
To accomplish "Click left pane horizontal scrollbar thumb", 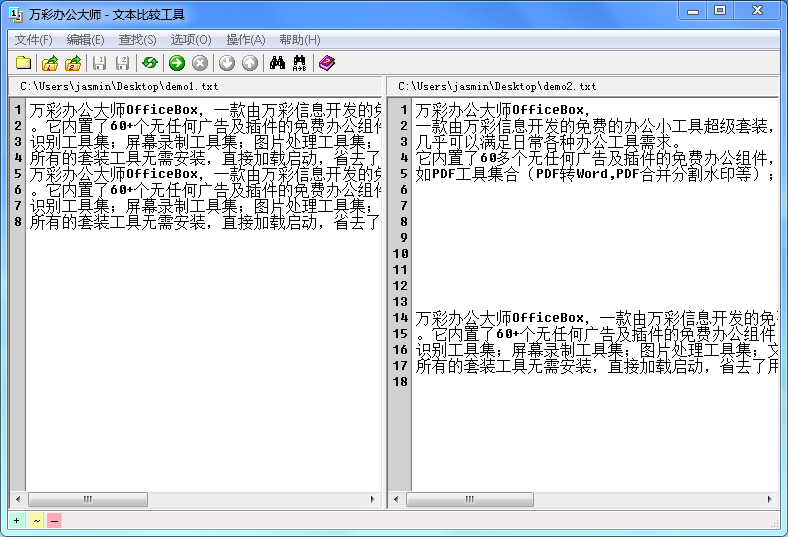I will [87, 499].
